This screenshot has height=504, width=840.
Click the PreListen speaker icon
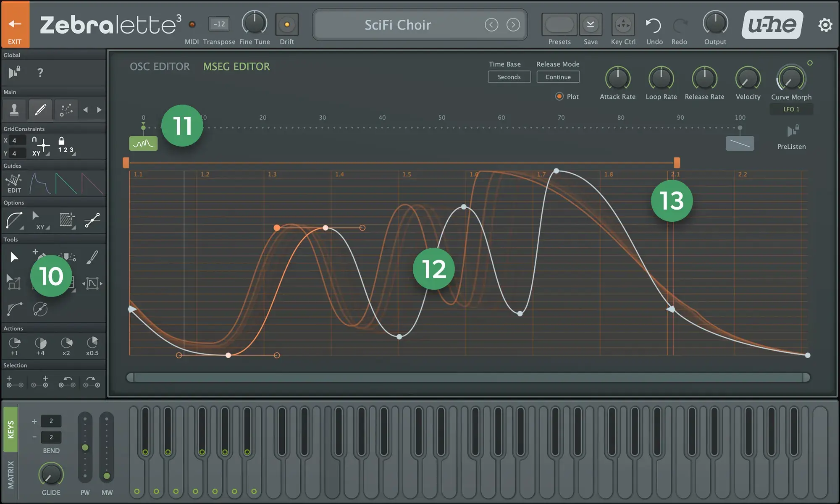[792, 131]
